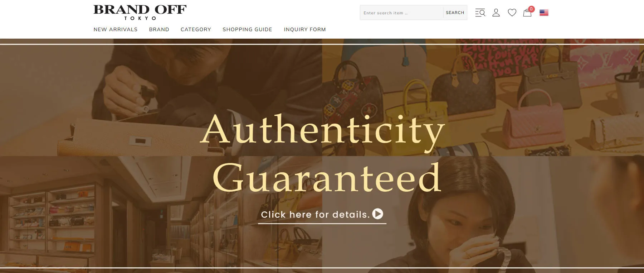This screenshot has width=644, height=273.
Task: Expand the BRAND menu
Action: pyautogui.click(x=159, y=29)
